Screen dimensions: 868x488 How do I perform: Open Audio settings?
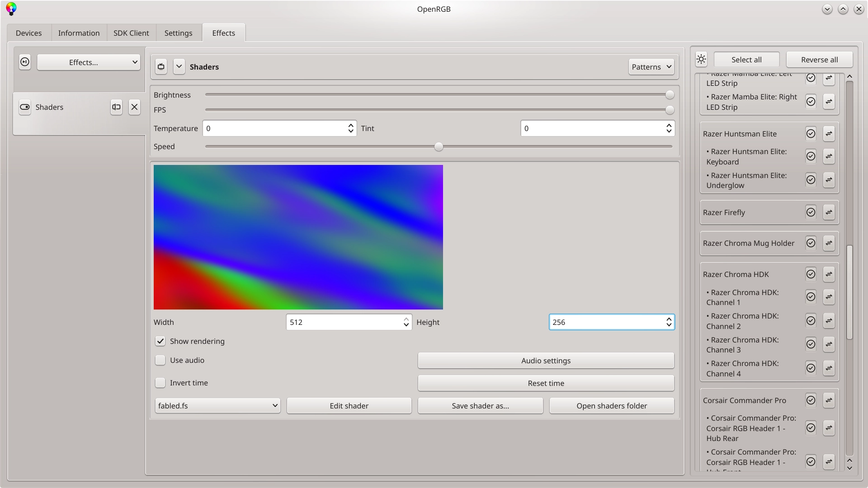(546, 361)
